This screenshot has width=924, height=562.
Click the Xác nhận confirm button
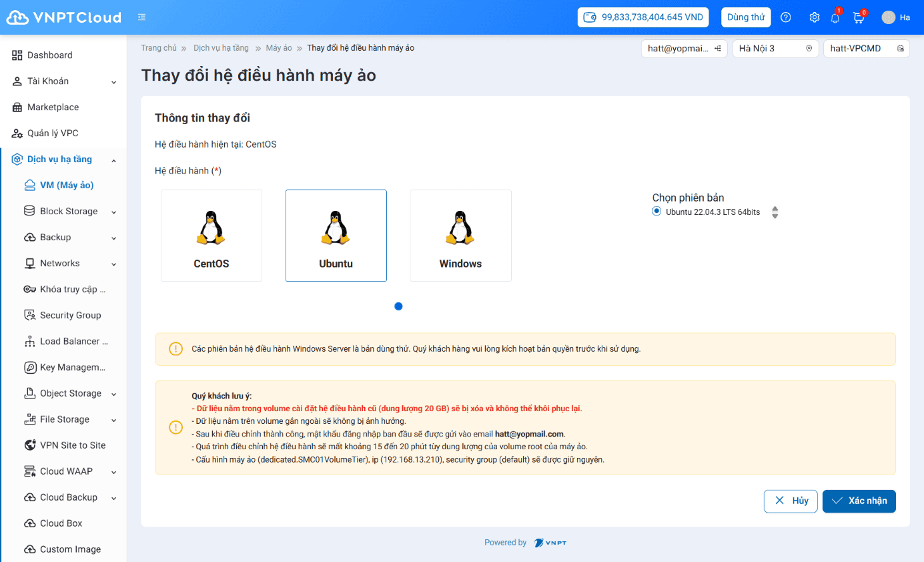click(859, 501)
